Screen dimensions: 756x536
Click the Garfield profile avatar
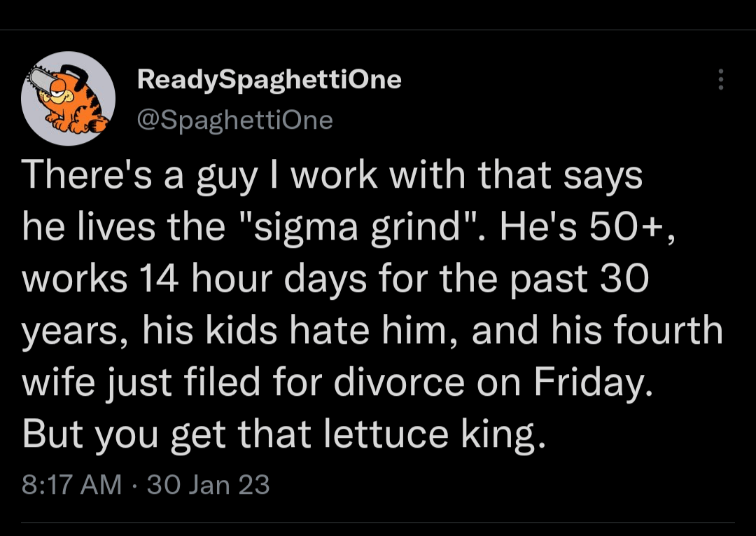[x=68, y=98]
